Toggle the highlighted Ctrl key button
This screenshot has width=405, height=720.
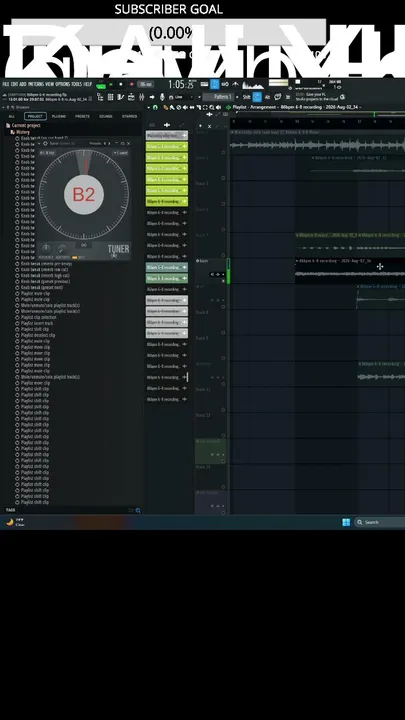click(257, 97)
